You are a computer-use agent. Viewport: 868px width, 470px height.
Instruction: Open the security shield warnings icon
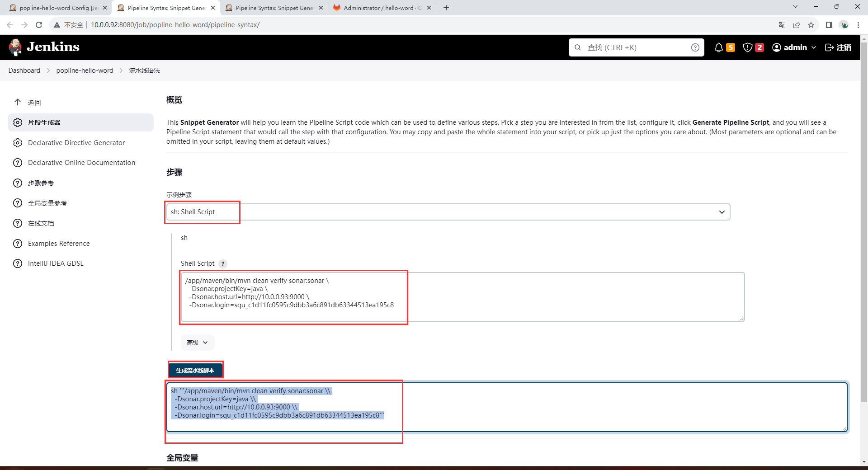point(748,47)
